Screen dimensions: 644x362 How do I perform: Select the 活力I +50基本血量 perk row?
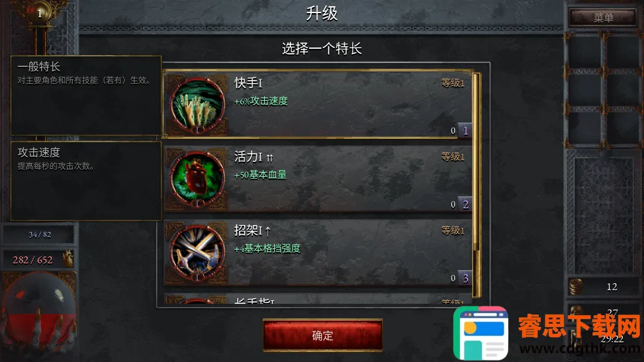[x=318, y=179]
